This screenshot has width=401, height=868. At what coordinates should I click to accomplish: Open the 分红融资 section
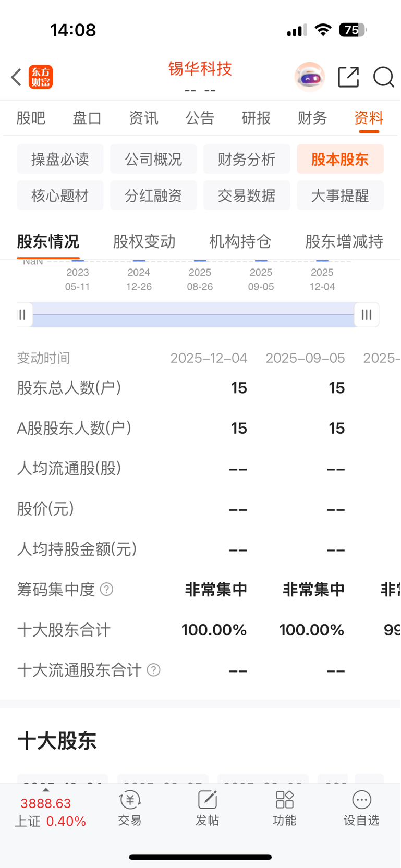pos(153,195)
